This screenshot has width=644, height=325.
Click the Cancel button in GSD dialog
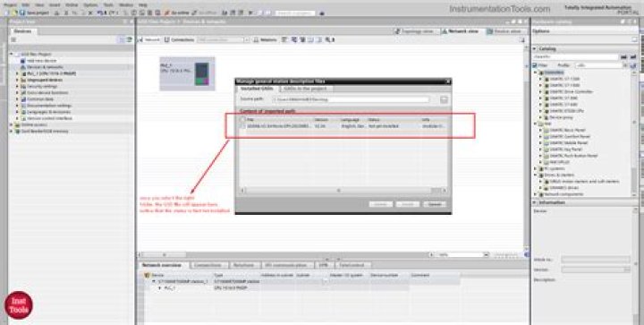435,204
